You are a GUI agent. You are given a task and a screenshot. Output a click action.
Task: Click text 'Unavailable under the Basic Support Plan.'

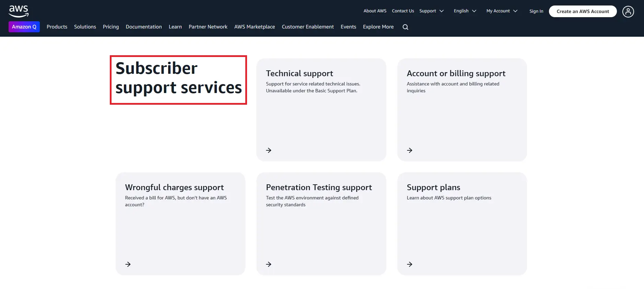(x=312, y=91)
